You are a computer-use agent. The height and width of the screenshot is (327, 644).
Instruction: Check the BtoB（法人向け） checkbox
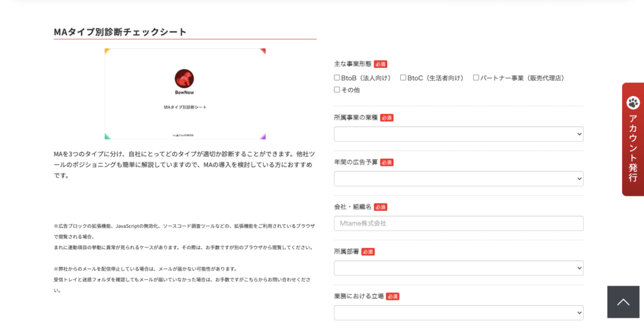click(x=337, y=78)
